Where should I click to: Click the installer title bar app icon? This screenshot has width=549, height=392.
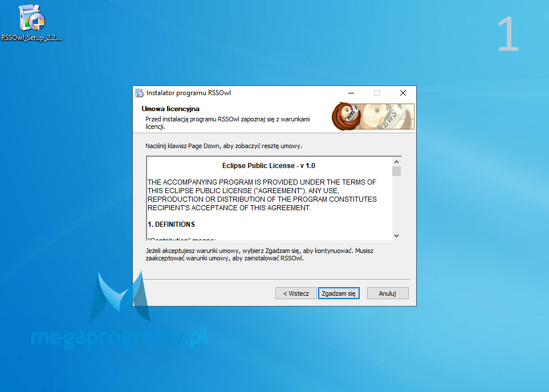pos(139,93)
